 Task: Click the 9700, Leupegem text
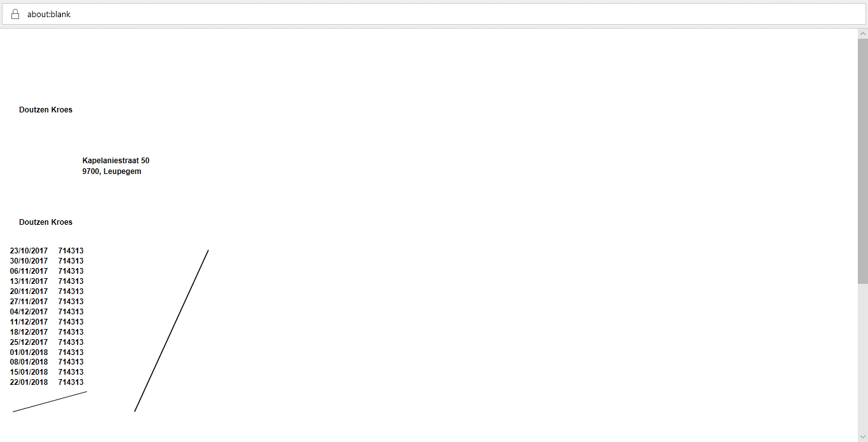tap(112, 171)
